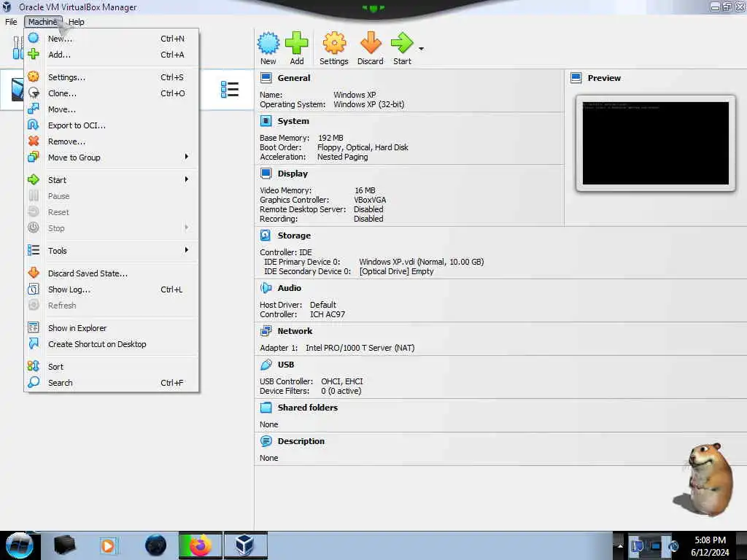Open the media player taskbar icon
747x560 pixels.
point(108,545)
